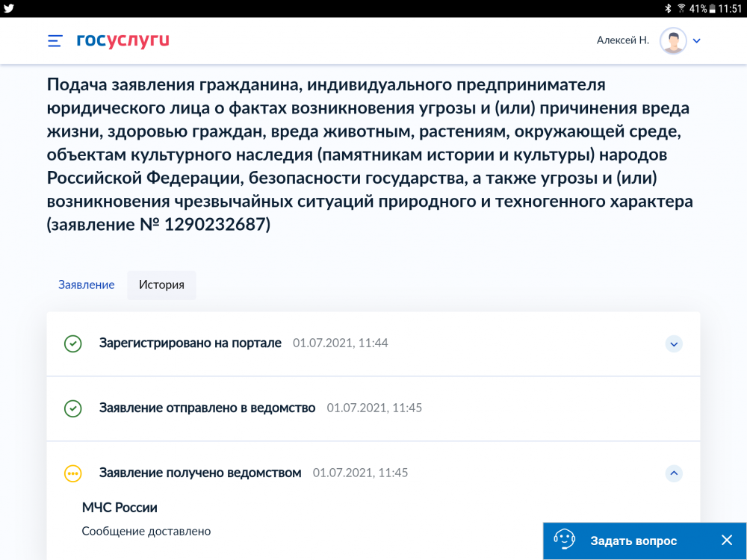
Task: Click the Госуслуги logo
Action: 123,40
